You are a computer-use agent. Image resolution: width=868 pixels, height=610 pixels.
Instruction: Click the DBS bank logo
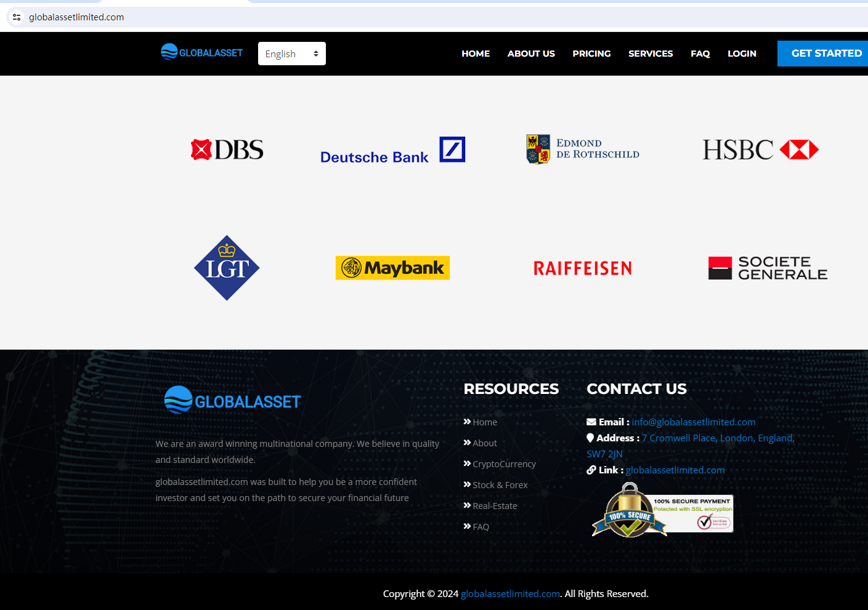click(227, 150)
